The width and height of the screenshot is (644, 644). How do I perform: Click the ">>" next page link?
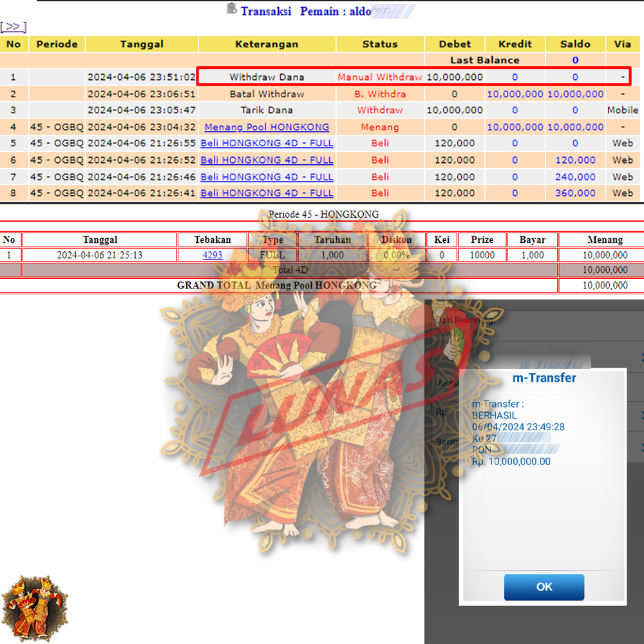(x=13, y=26)
